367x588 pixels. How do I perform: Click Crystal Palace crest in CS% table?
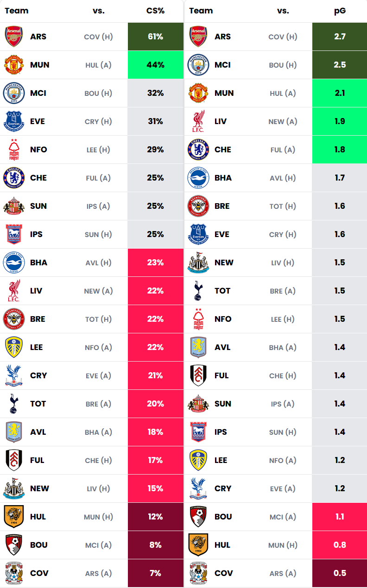[14, 375]
